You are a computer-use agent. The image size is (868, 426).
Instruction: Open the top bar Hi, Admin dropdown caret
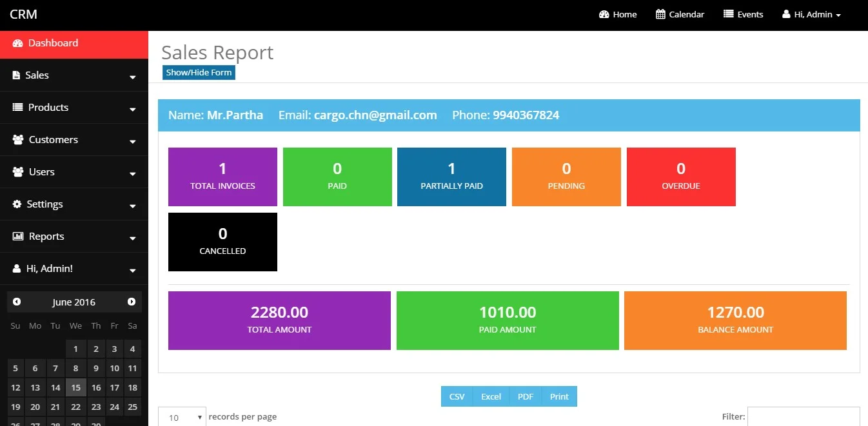click(x=838, y=15)
